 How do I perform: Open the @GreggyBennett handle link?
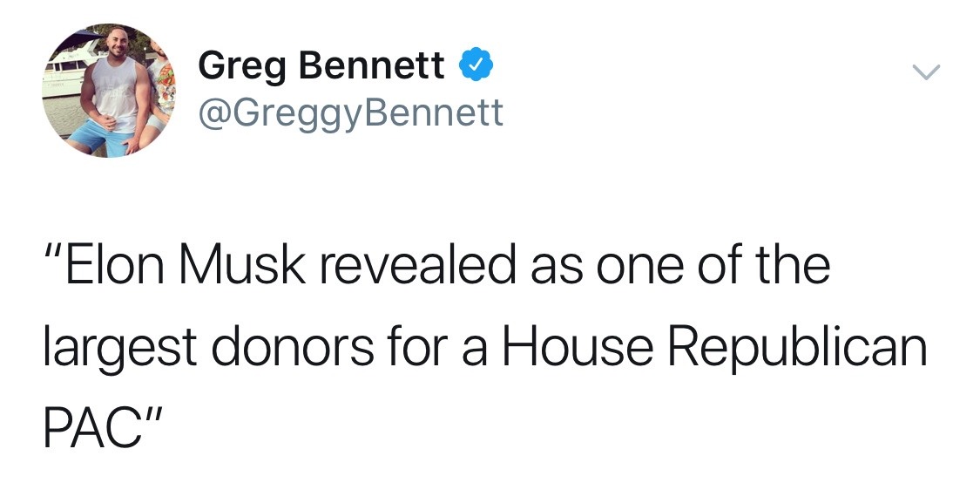click(x=351, y=112)
